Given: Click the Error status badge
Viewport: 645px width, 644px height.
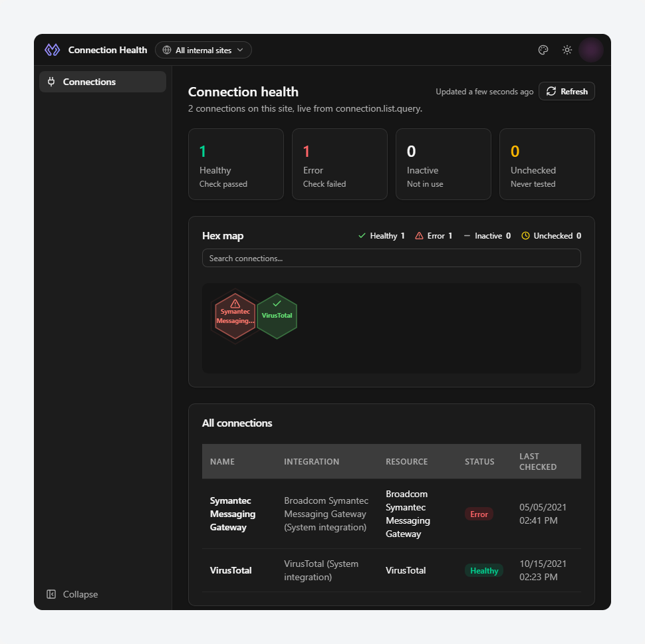Looking at the screenshot, I should (479, 514).
